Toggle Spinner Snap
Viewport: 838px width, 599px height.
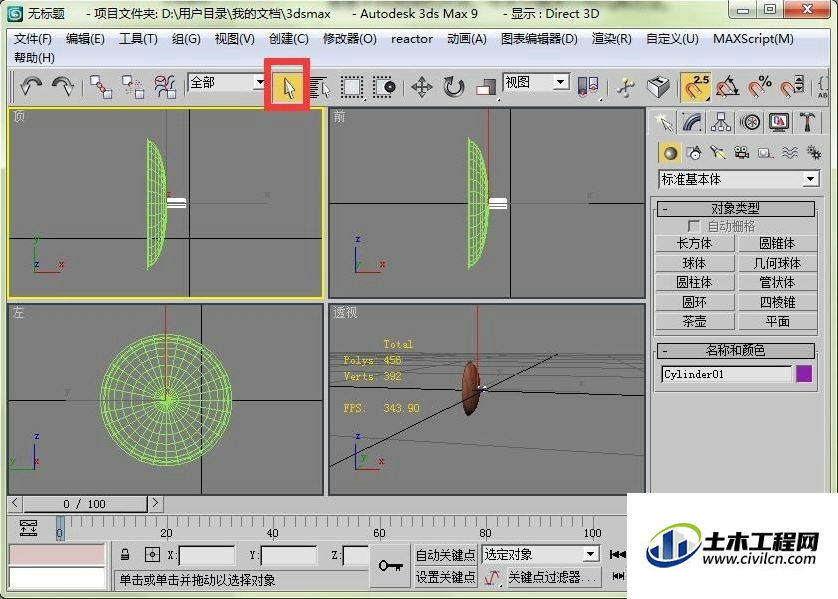click(x=792, y=87)
